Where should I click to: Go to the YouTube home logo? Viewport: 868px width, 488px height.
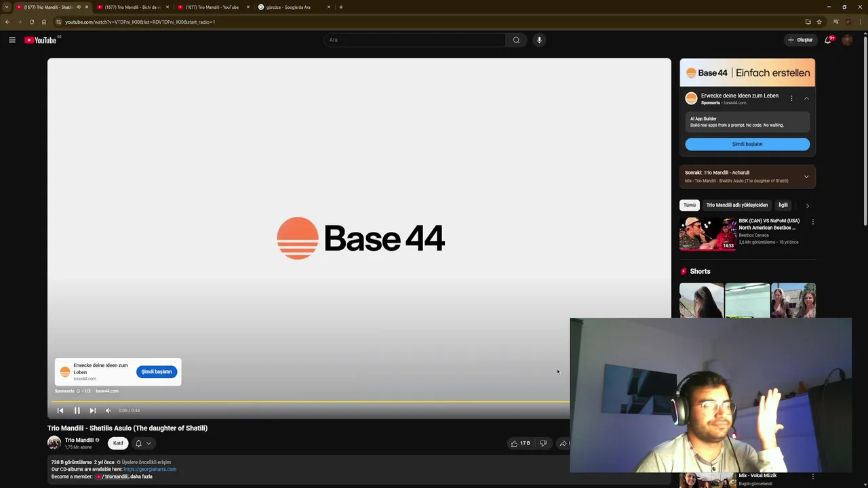41,40
